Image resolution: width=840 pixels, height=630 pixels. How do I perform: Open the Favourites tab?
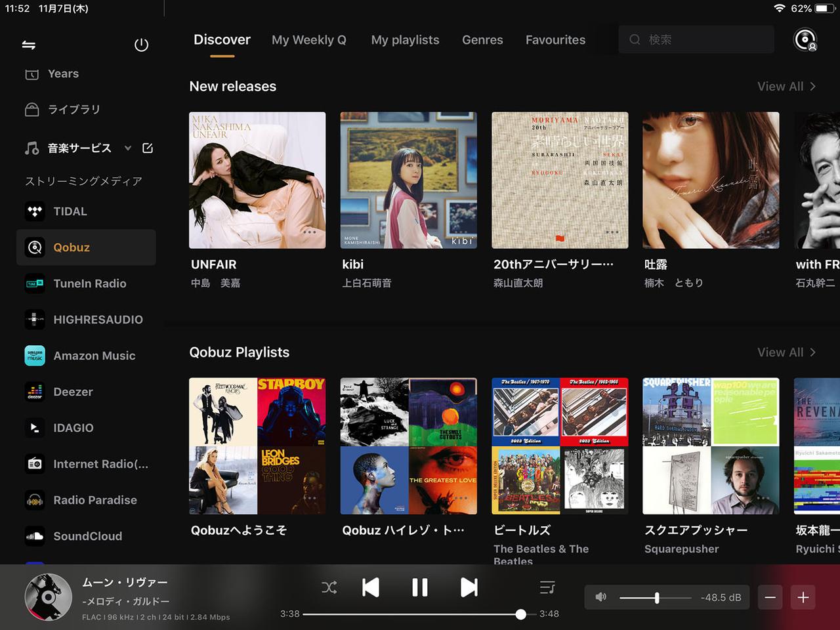(555, 39)
